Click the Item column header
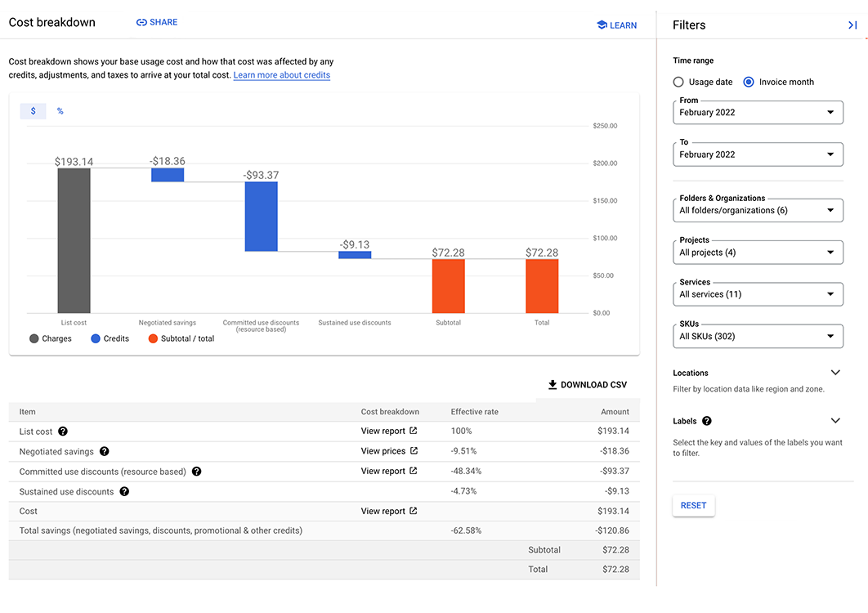The image size is (868, 613). (x=27, y=411)
